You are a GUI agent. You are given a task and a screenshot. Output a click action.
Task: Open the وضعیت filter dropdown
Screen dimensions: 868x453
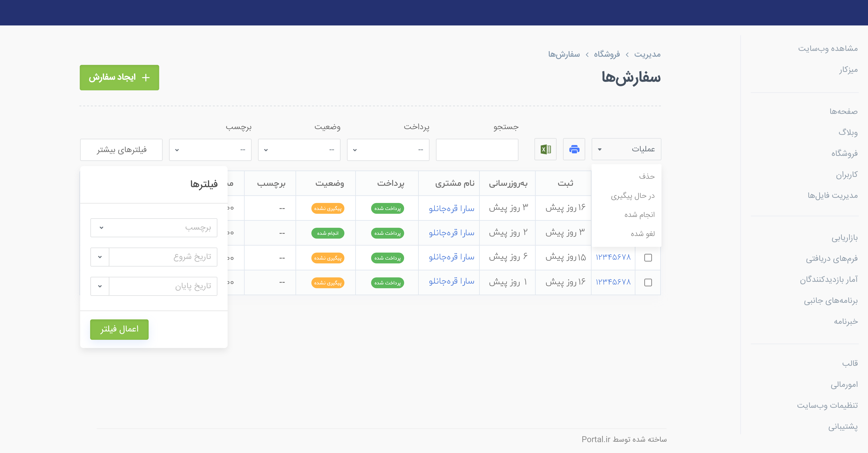click(299, 150)
